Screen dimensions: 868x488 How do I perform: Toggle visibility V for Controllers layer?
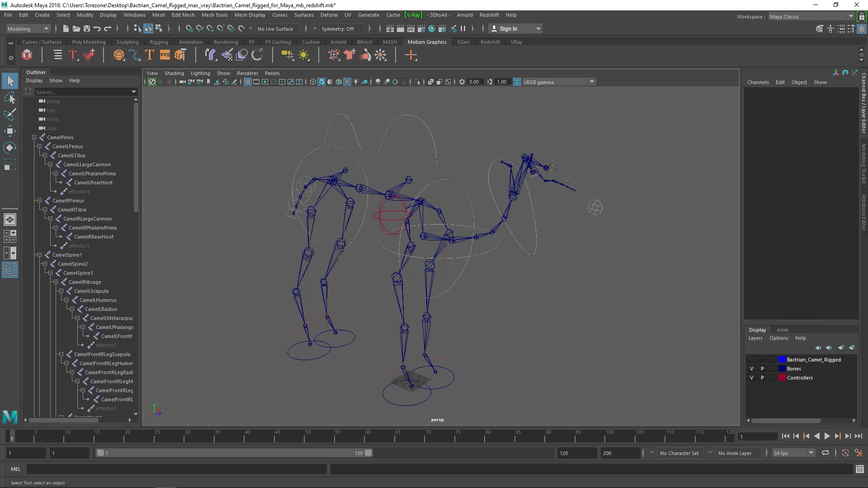point(751,377)
